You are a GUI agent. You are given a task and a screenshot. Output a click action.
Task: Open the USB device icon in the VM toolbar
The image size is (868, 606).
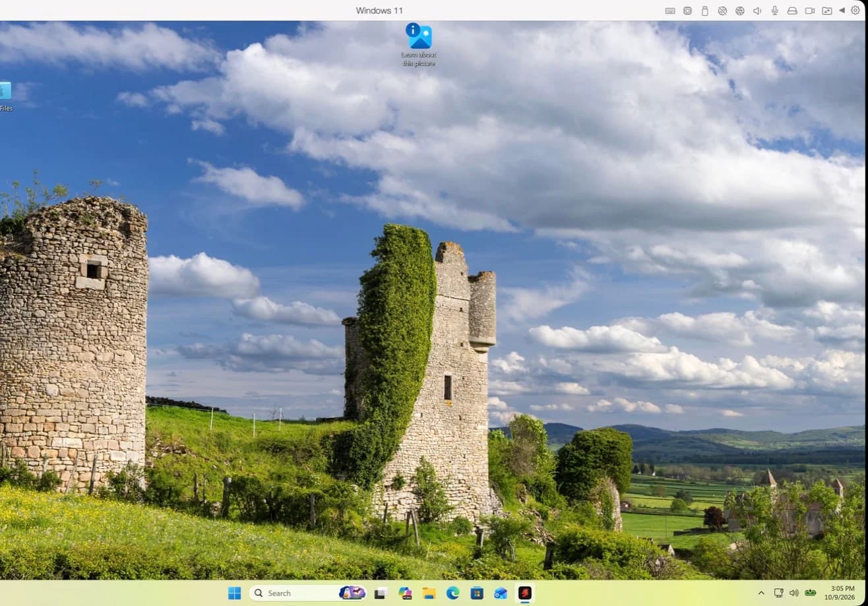[704, 11]
